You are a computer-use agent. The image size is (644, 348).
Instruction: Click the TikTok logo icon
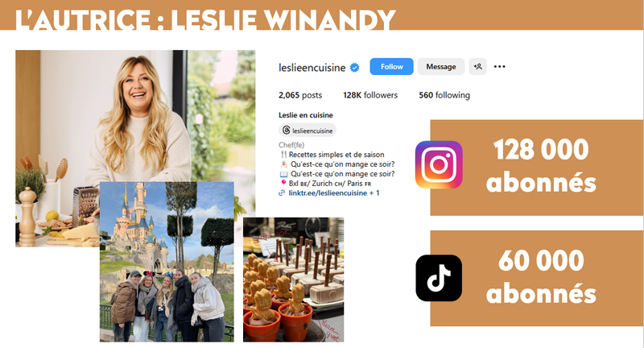click(x=439, y=278)
